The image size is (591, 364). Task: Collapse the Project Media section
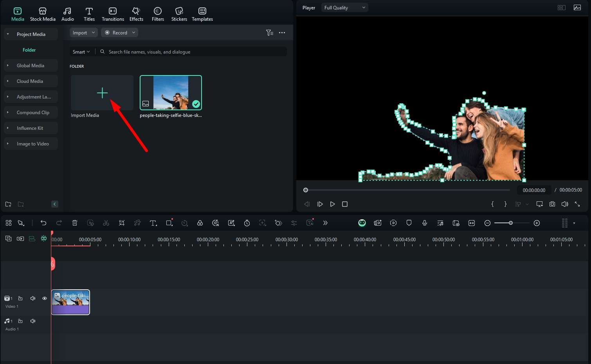tap(8, 34)
